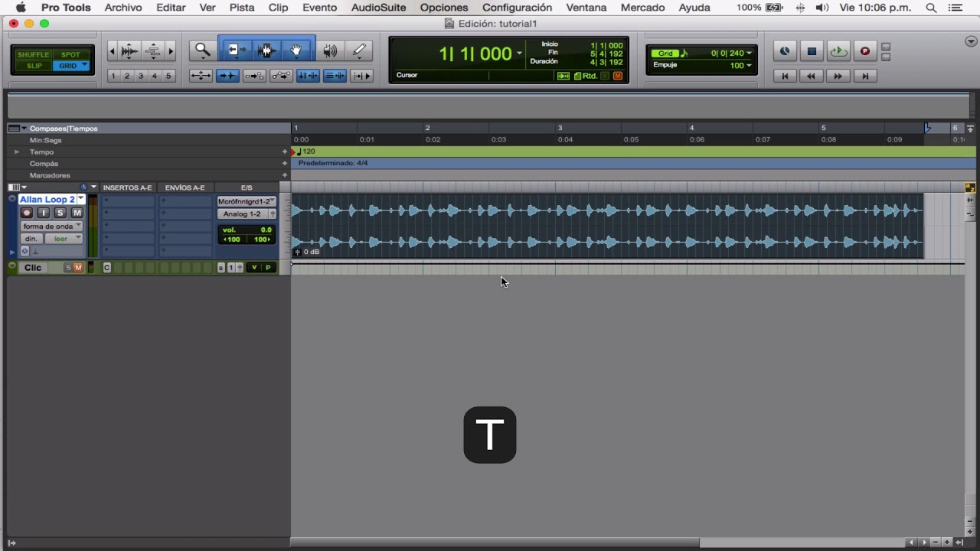Open the Archivo menu
Screen dimensions: 980x551
[123, 8]
